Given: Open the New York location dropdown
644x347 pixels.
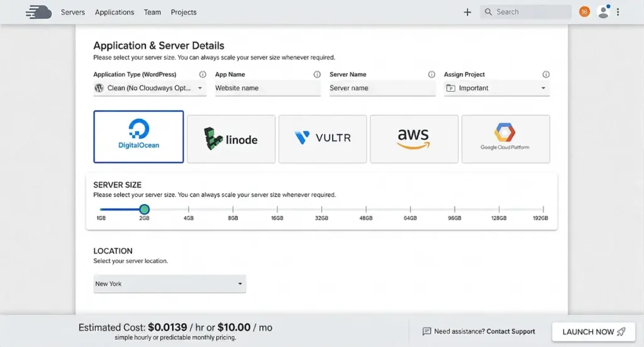Looking at the screenshot, I should click(x=170, y=284).
